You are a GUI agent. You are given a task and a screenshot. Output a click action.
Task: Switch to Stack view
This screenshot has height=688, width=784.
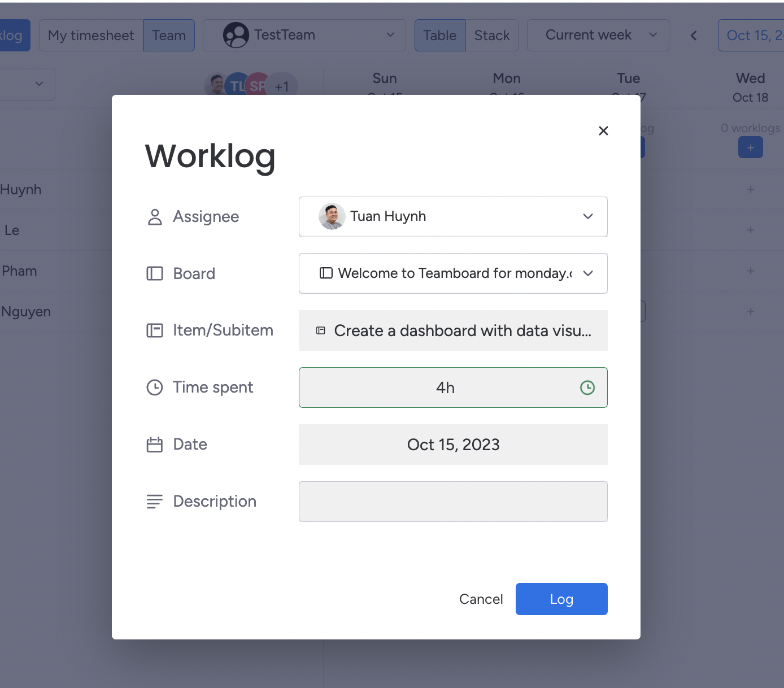point(491,36)
